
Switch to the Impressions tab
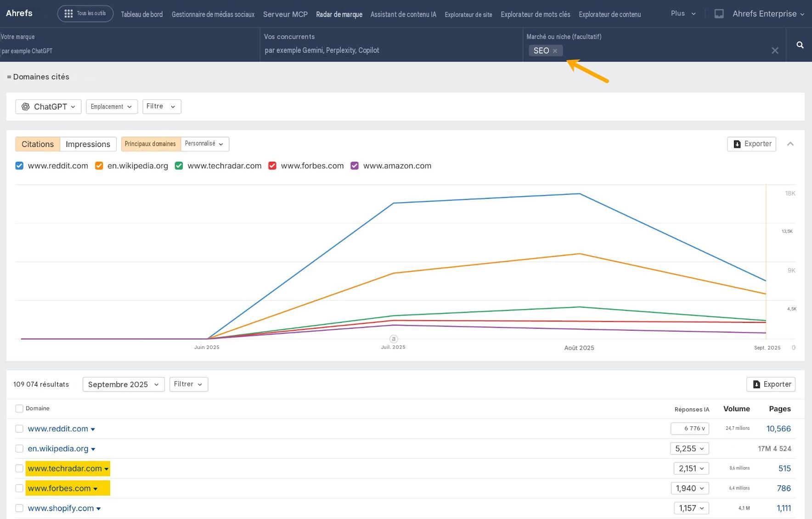[88, 144]
